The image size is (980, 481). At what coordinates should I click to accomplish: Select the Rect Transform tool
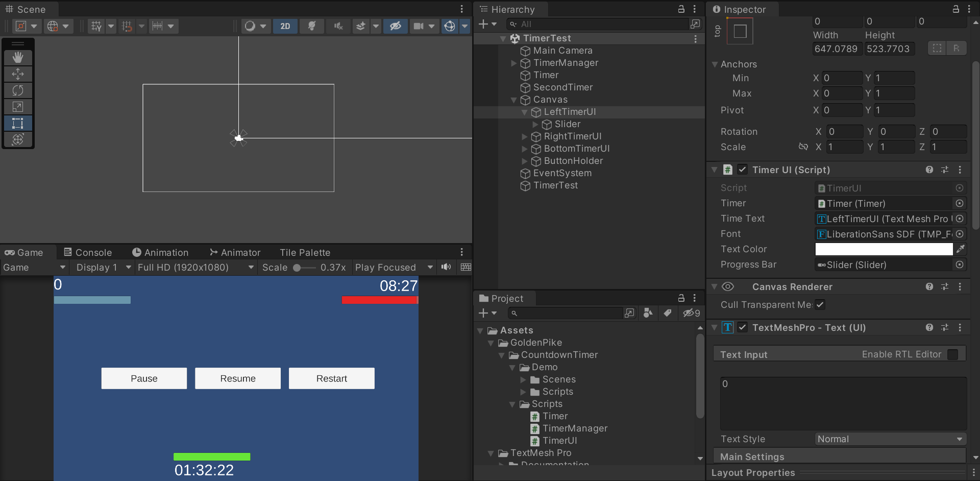[18, 123]
